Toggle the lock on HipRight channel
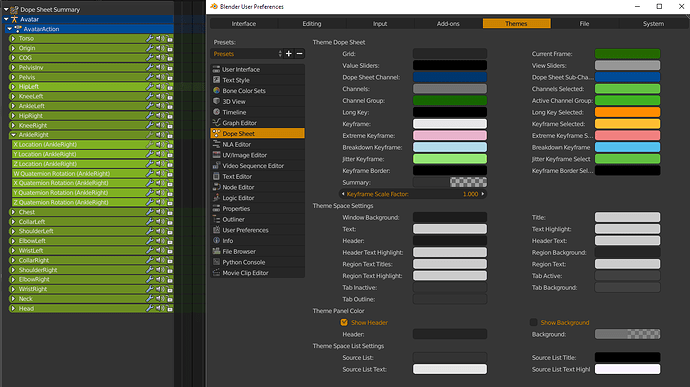Screen dimensions: 690x387 [x=169, y=116]
